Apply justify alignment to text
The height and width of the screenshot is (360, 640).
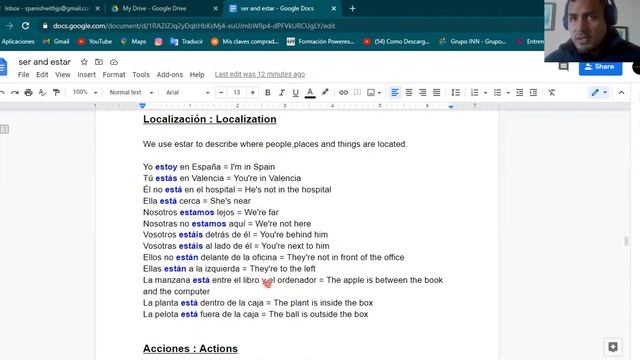click(436, 93)
